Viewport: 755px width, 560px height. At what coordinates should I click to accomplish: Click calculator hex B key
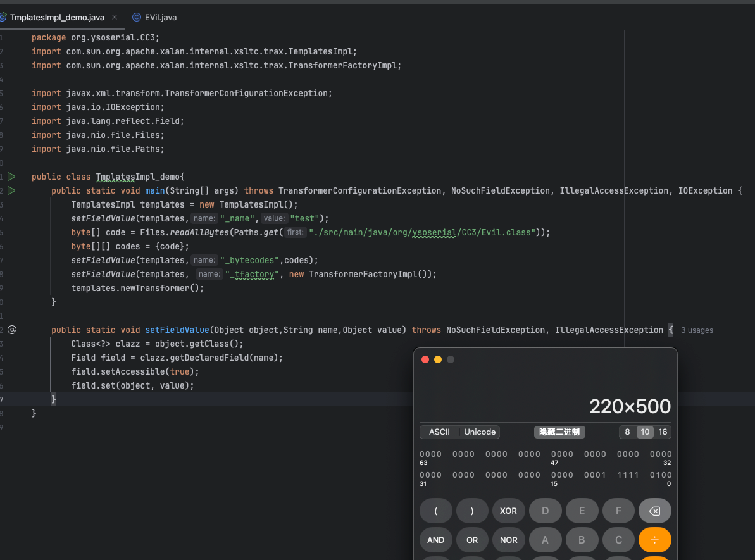(x=582, y=540)
